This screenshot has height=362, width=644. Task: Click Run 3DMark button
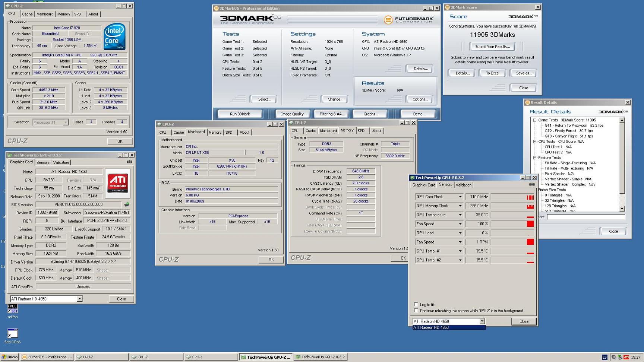pyautogui.click(x=240, y=114)
